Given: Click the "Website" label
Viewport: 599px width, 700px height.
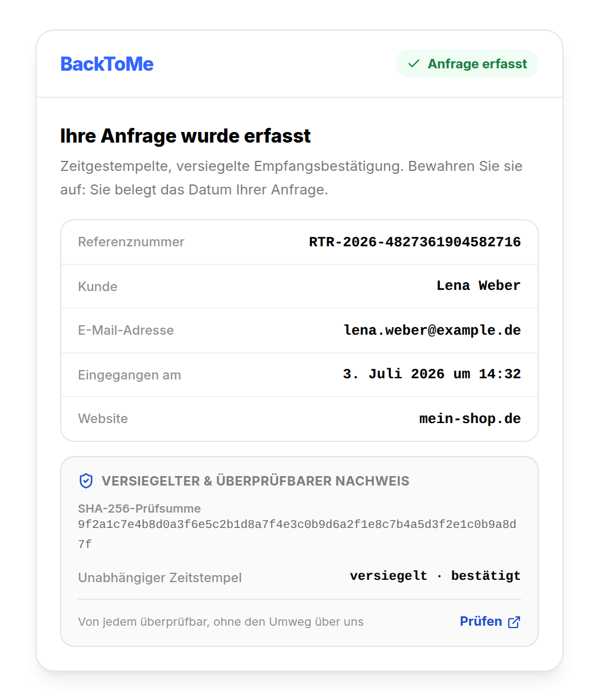Looking at the screenshot, I should click(x=103, y=419).
